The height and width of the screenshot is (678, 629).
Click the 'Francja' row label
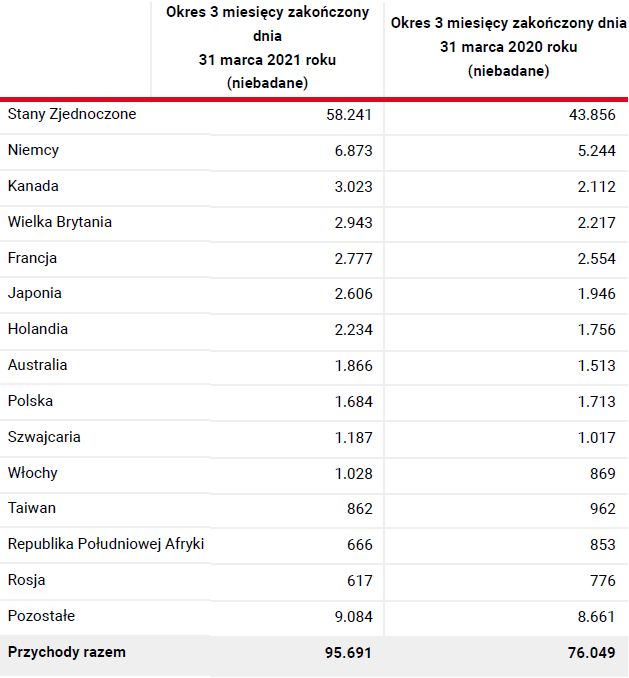[32, 258]
